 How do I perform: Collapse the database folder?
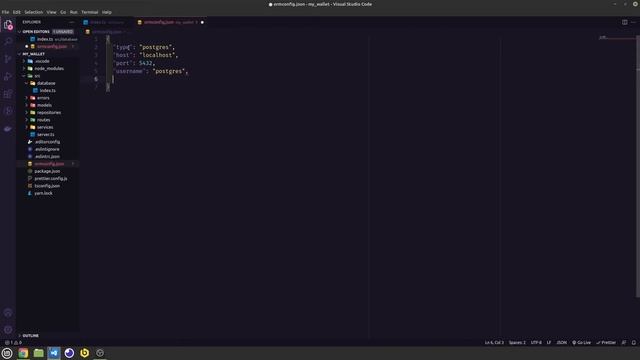[46, 83]
